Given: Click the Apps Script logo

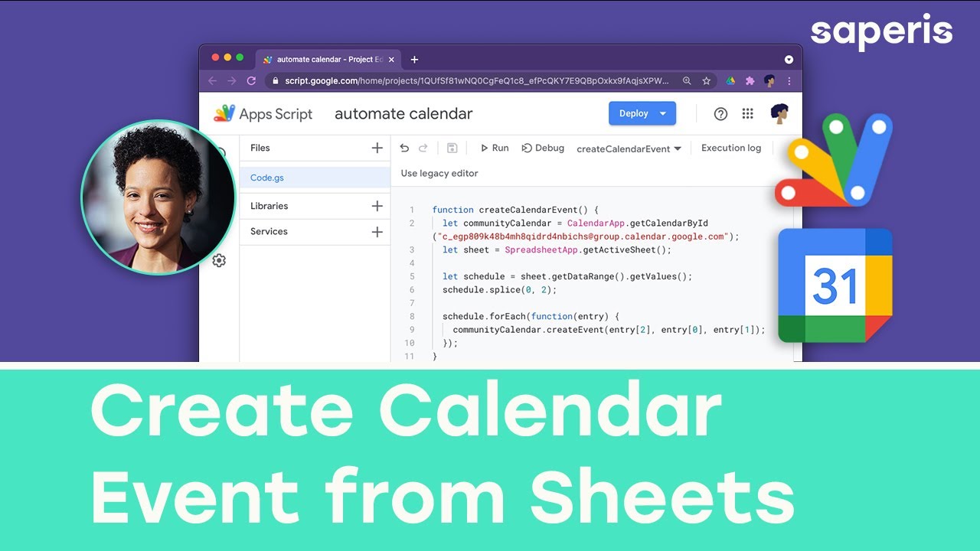Looking at the screenshot, I should (x=263, y=114).
